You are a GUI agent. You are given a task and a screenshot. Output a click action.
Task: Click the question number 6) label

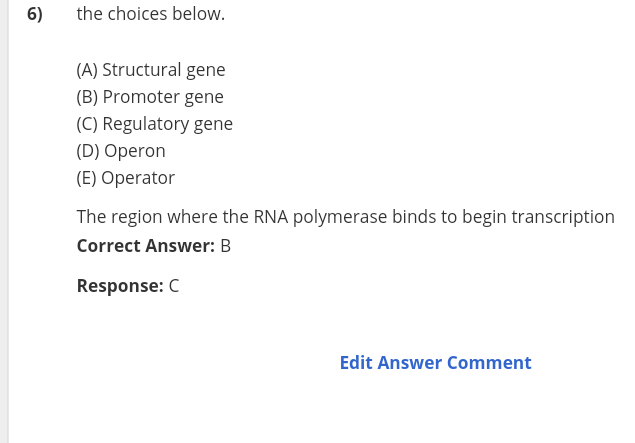point(34,14)
